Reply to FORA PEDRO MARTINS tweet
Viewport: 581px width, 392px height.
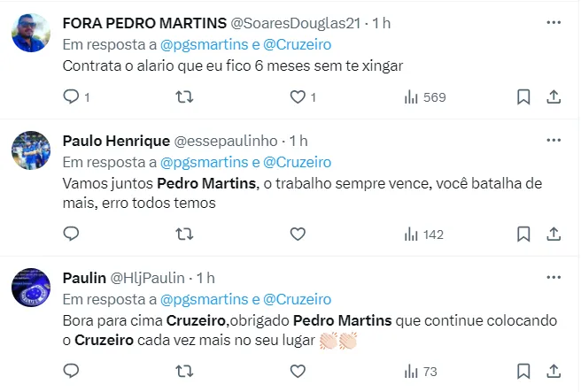[73, 96]
